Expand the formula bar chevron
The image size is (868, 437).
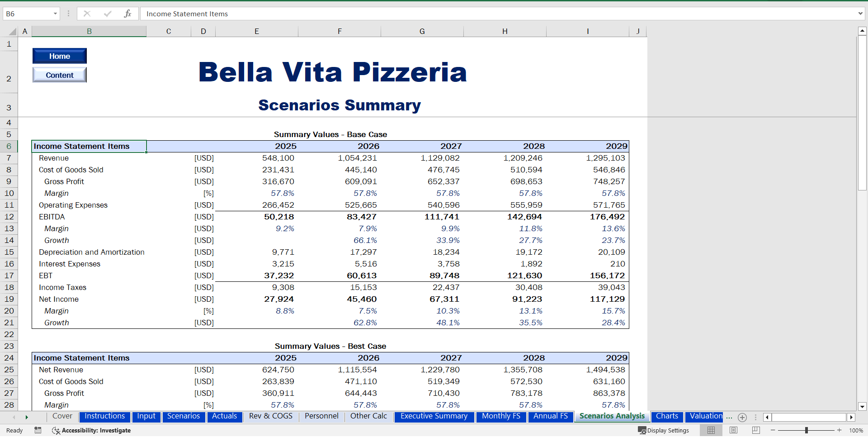coord(860,14)
